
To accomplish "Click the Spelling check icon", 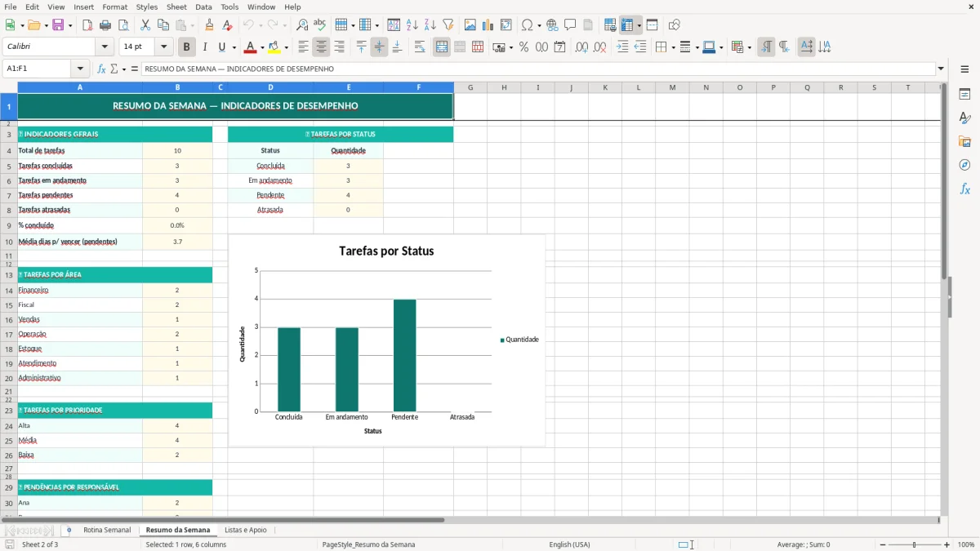I will 320,25.
